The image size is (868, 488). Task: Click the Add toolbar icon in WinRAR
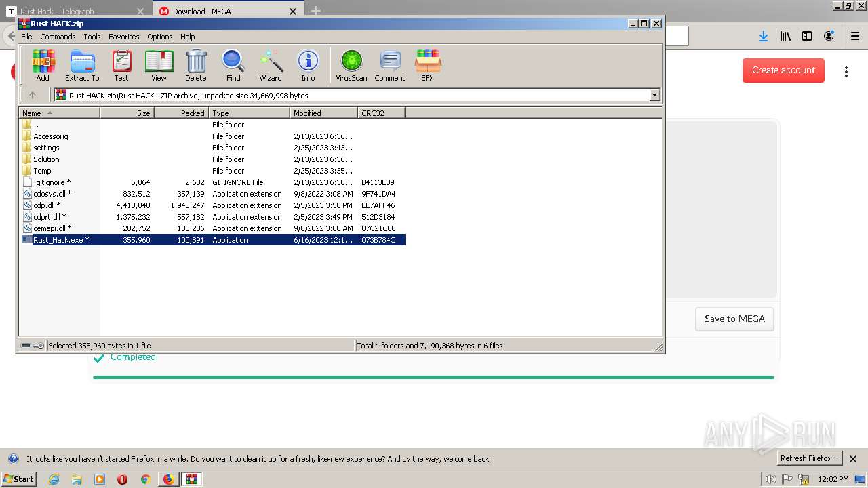point(43,66)
